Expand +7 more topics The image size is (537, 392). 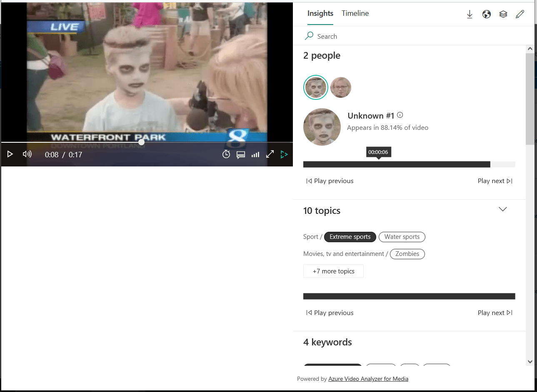[x=333, y=271]
